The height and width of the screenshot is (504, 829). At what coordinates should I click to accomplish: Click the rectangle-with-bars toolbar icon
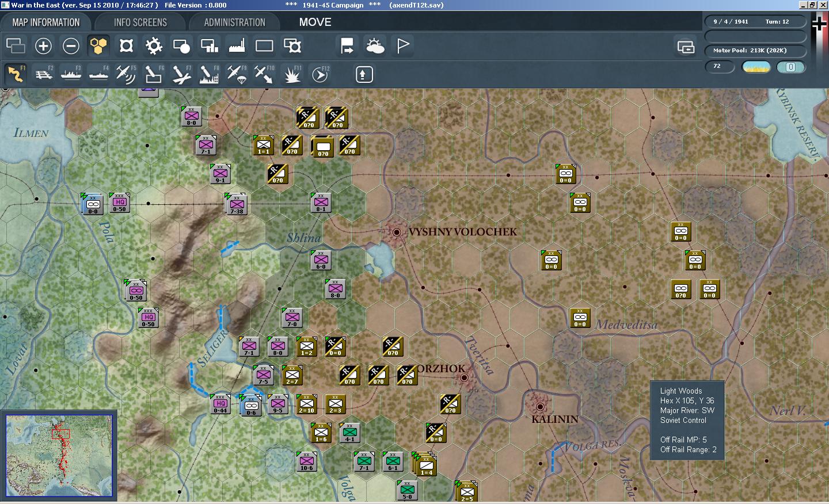tap(209, 45)
